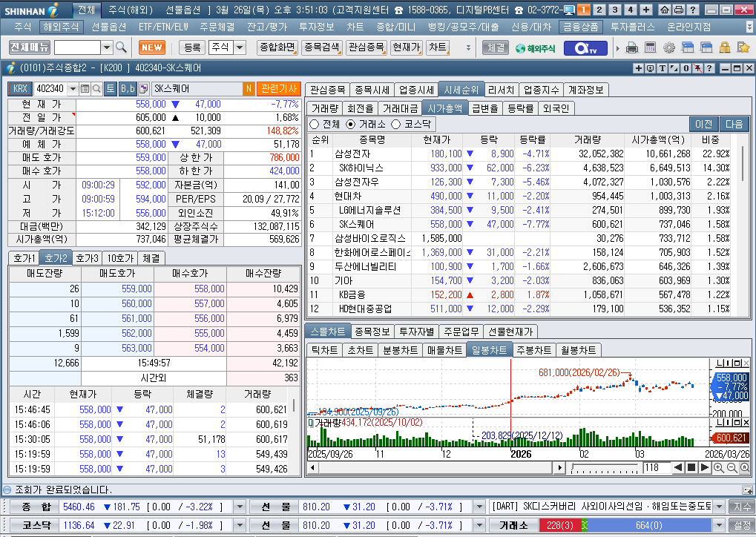Click the chart period slider handle
Screen dimensions: 756x537
coord(572,467)
